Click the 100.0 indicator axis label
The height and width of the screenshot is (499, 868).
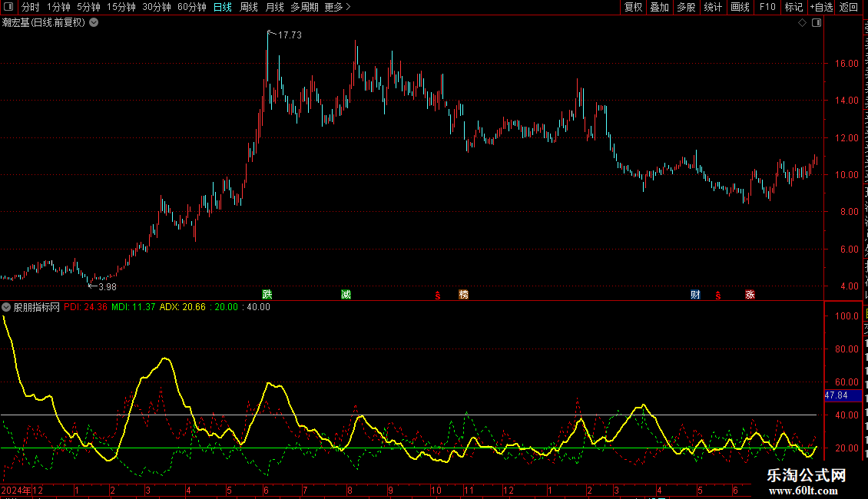click(x=846, y=316)
